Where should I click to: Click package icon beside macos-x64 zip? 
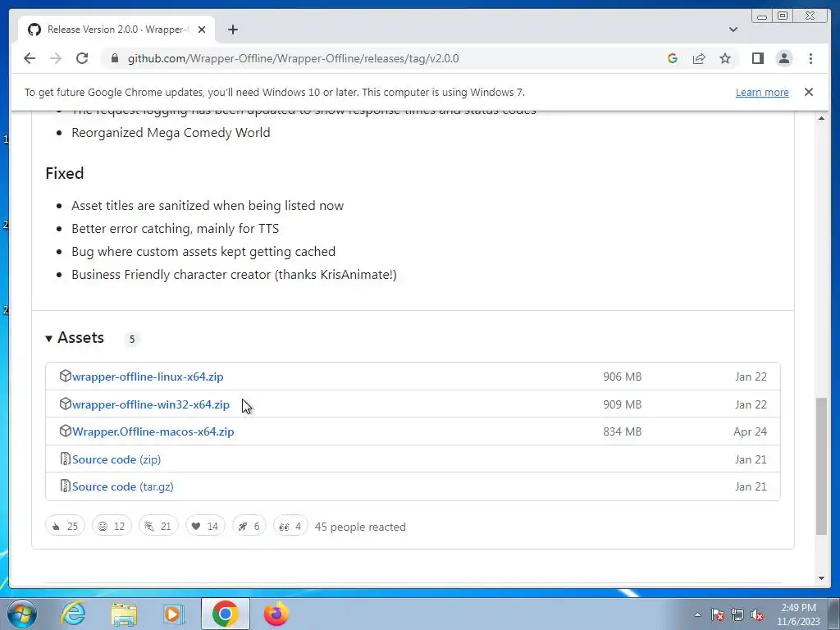[66, 431]
